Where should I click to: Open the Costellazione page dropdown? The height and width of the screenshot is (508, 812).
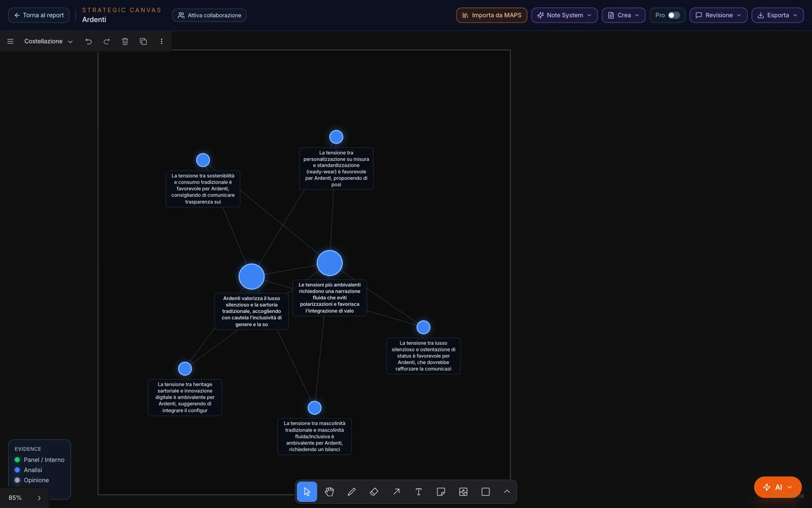pyautogui.click(x=48, y=42)
